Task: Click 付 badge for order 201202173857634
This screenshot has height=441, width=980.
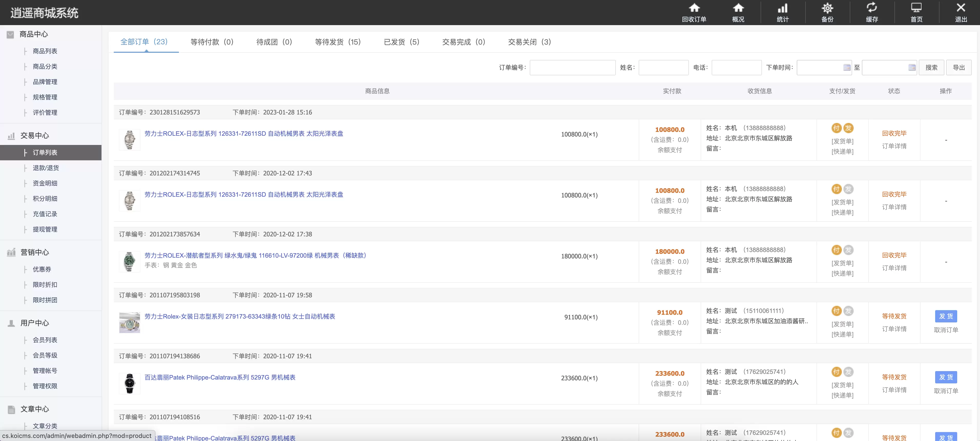Action: 836,250
